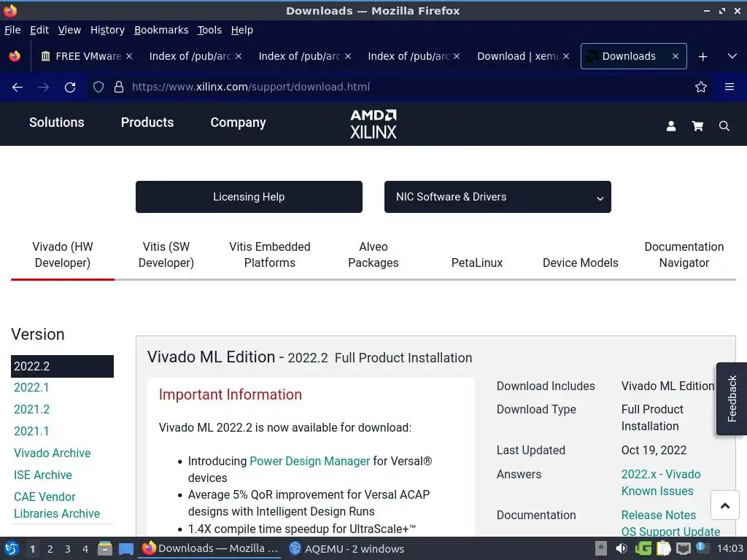747x560 pixels.
Task: Bookmark this page with the star
Action: (701, 87)
